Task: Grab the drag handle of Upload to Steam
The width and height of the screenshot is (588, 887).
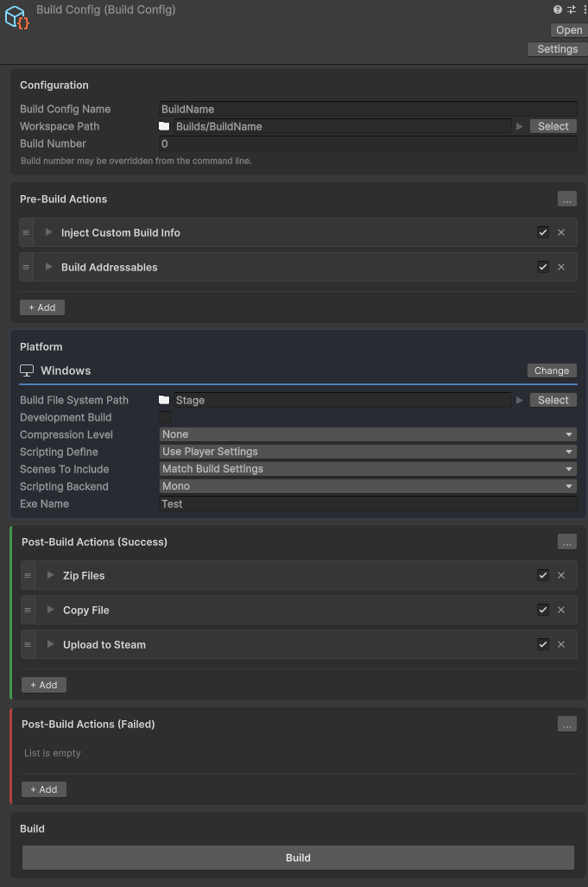Action: click(28, 644)
